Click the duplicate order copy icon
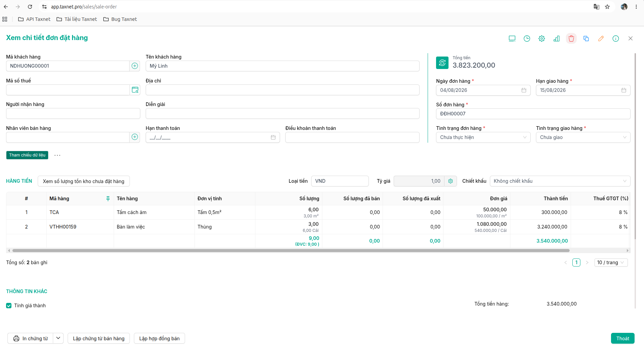 (x=586, y=39)
